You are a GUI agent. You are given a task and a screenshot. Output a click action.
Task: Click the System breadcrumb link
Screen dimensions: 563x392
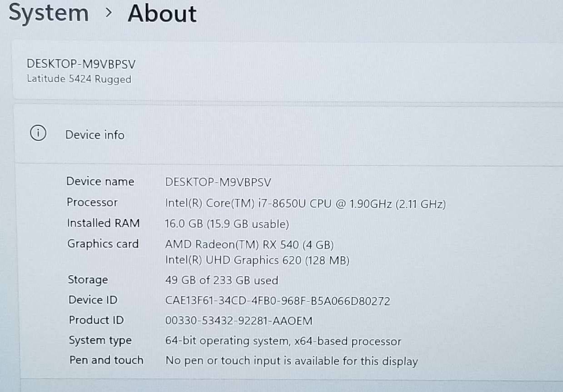point(49,13)
